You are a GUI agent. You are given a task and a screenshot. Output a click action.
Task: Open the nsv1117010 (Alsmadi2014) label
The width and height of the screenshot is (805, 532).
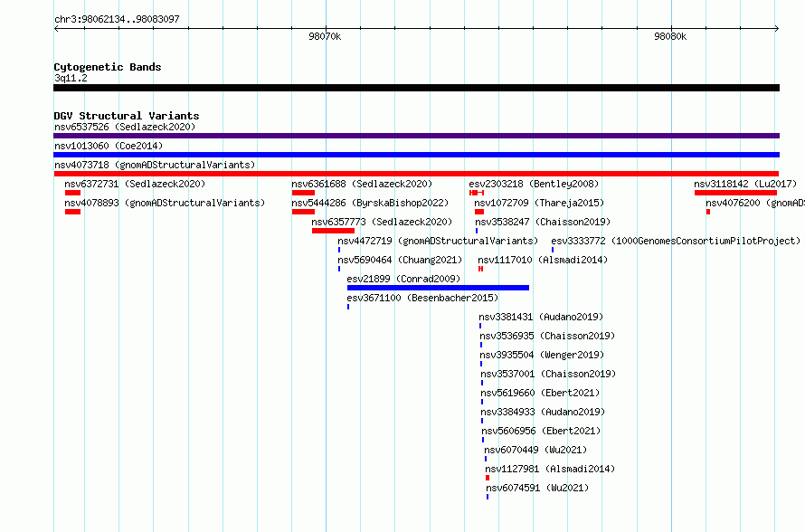(x=543, y=260)
